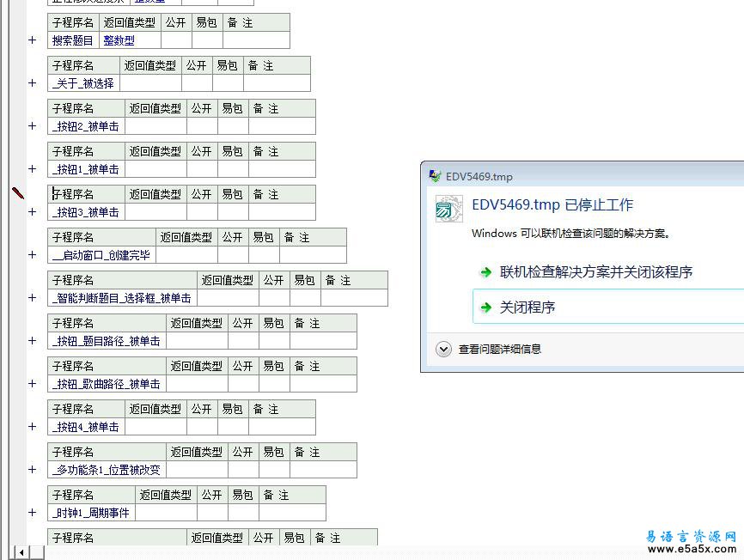Screen dimensions: 744x560
Task: Click the left arrow on the horizontal scrollbar
Action: (x=21, y=551)
